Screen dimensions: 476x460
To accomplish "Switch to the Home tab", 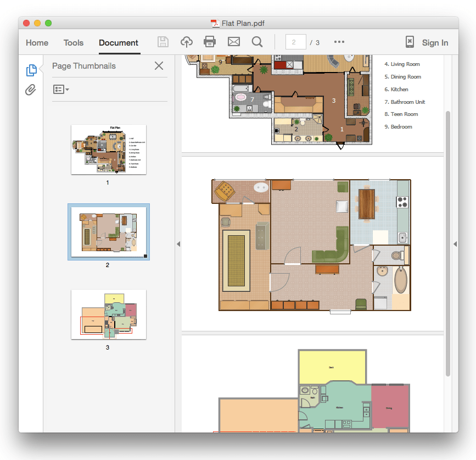I will click(x=37, y=42).
